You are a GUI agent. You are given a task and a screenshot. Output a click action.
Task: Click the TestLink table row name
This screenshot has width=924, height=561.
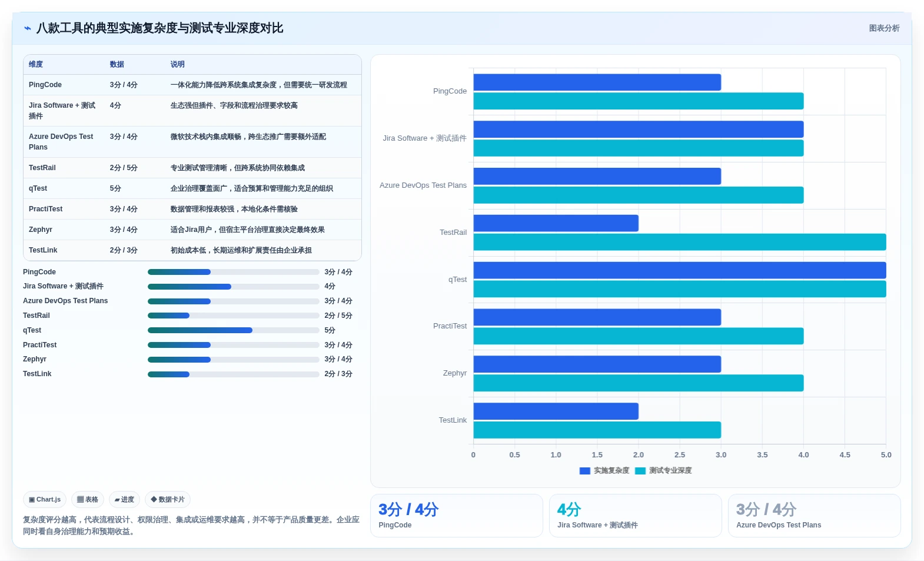tap(43, 250)
